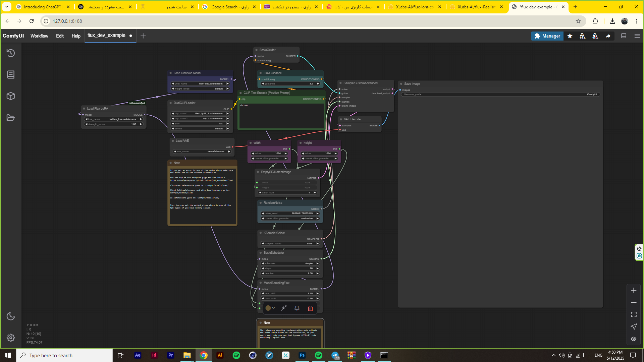Open the workflows folder sidebar icon
The height and width of the screenshot is (362, 644).
tap(11, 118)
